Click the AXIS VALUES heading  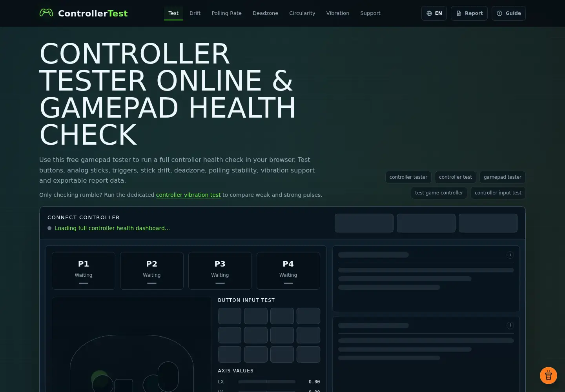pos(236,371)
